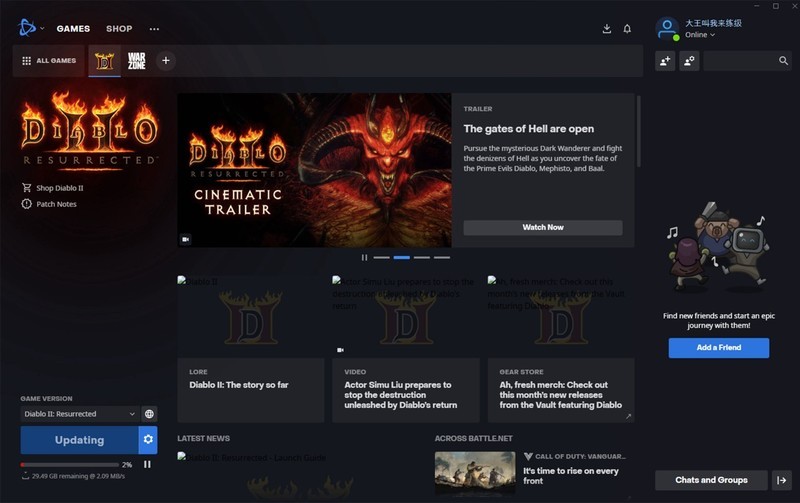Click 'It's time to rise on every front'
This screenshot has height=503, width=800.
tap(570, 476)
